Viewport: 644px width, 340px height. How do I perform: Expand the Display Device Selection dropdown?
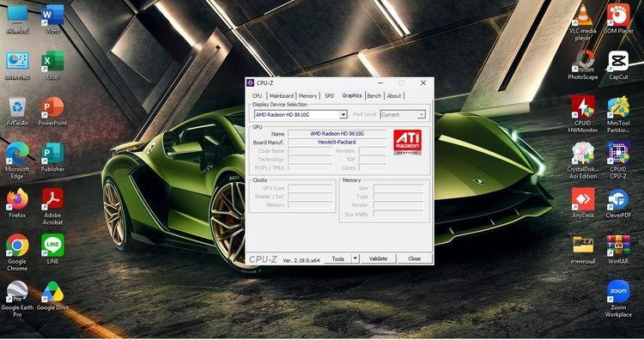click(343, 115)
